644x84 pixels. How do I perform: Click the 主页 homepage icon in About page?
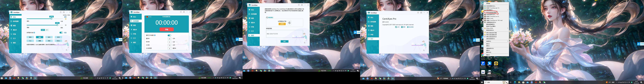tap(396, 27)
